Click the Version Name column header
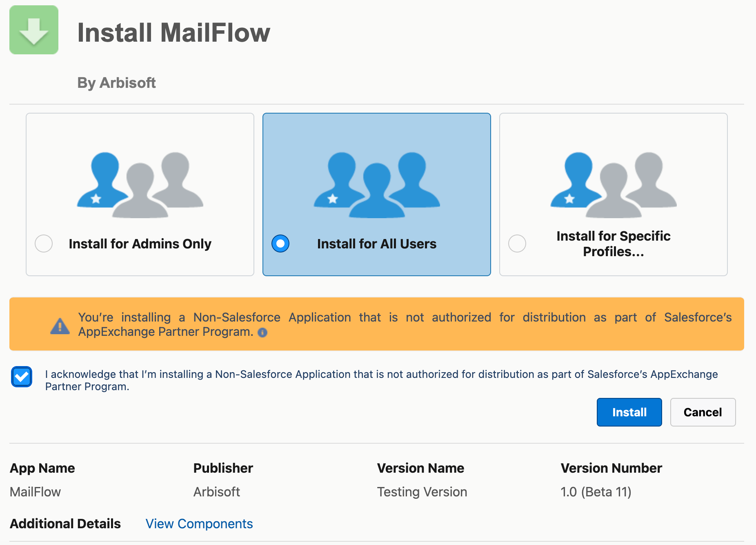The width and height of the screenshot is (756, 545). point(421,468)
